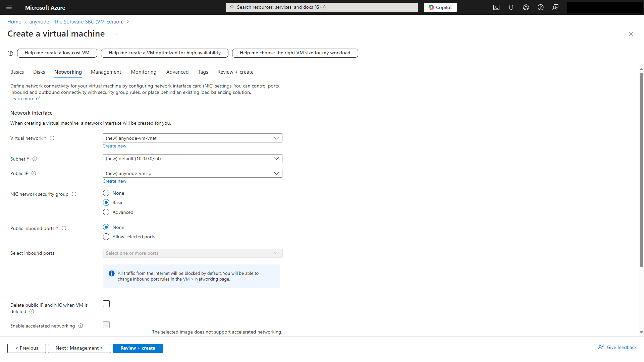644x362 pixels.
Task: Switch to the Advanced tab
Action: point(177,72)
